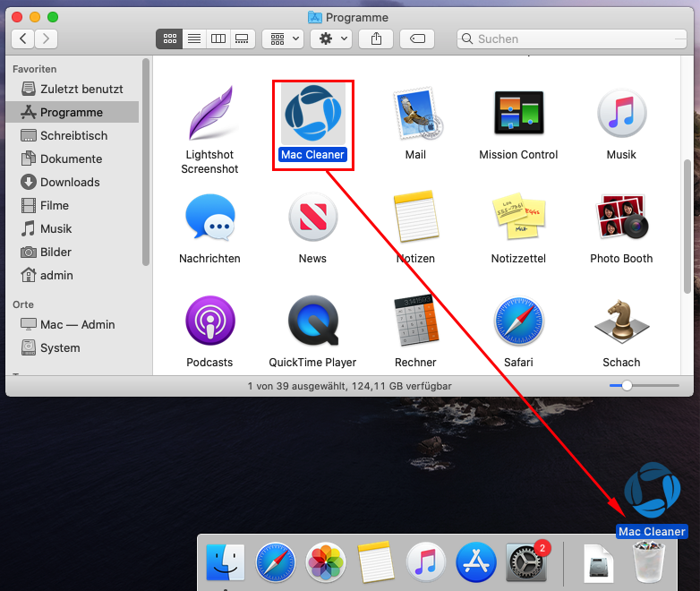Viewport: 700px width, 591px height.
Task: Open Notes from the Dock
Action: coord(376,562)
